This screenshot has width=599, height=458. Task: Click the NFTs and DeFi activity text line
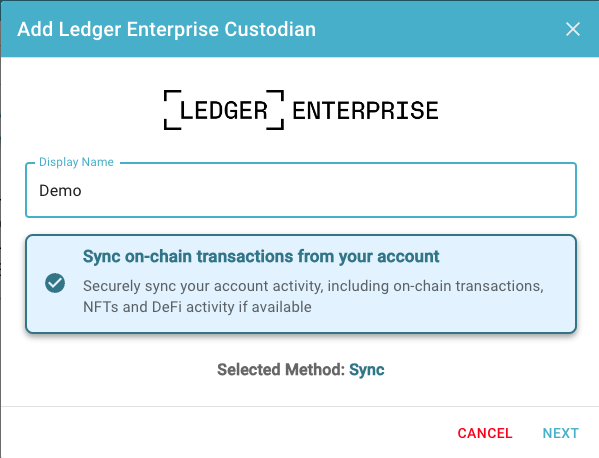pos(197,307)
